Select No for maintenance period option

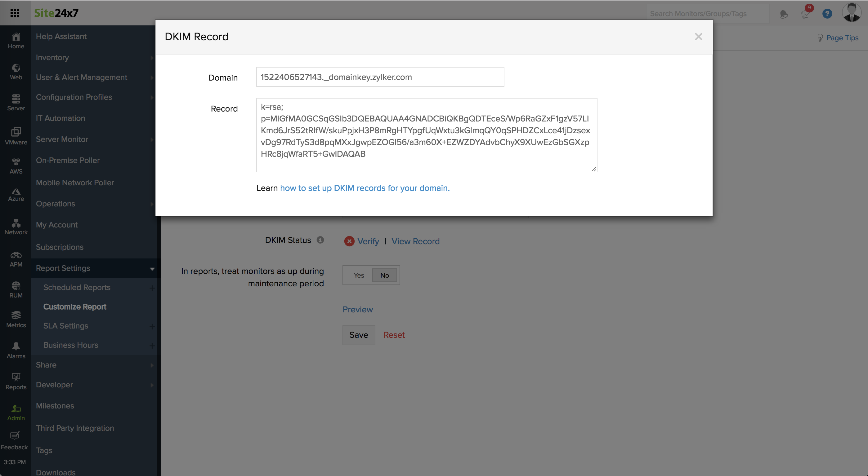click(384, 275)
